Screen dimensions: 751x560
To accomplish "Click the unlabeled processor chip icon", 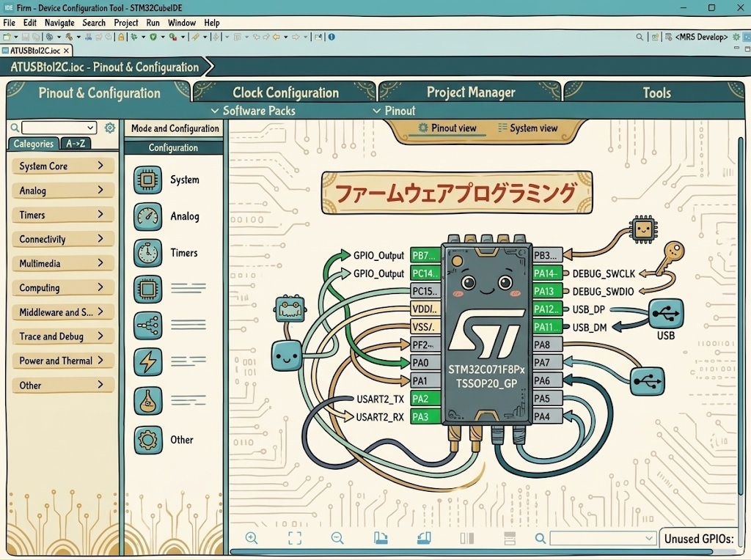I will point(147,289).
